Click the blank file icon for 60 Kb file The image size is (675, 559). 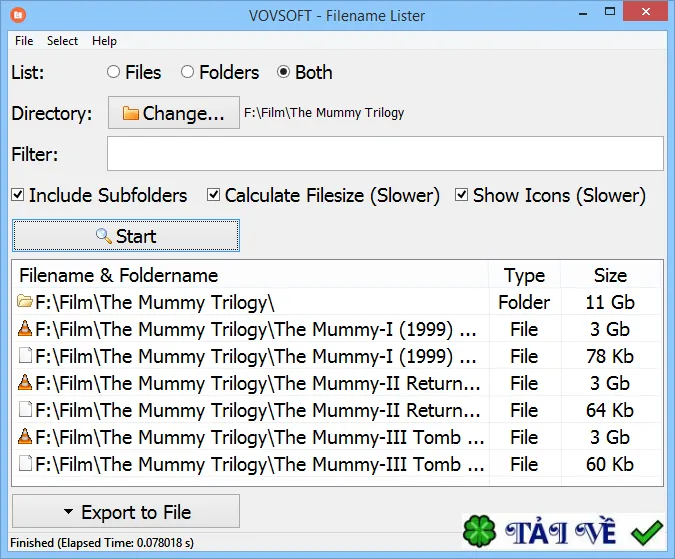coord(25,464)
